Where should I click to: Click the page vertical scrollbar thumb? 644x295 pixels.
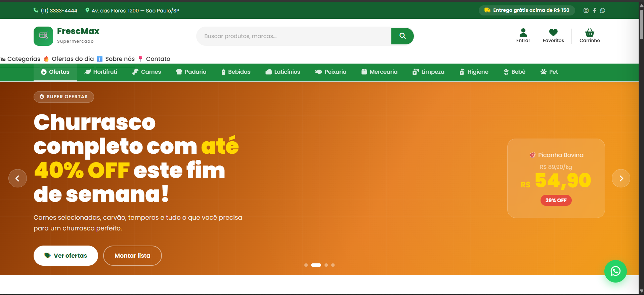point(641,24)
